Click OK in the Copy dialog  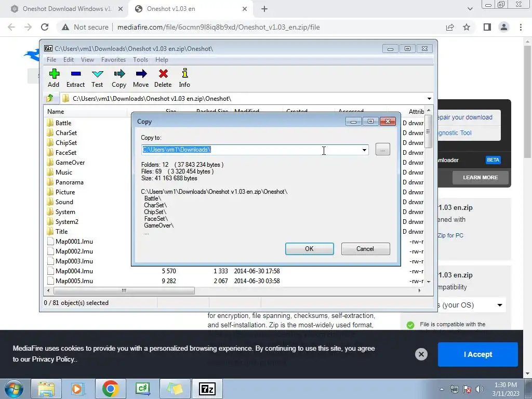[x=310, y=249]
